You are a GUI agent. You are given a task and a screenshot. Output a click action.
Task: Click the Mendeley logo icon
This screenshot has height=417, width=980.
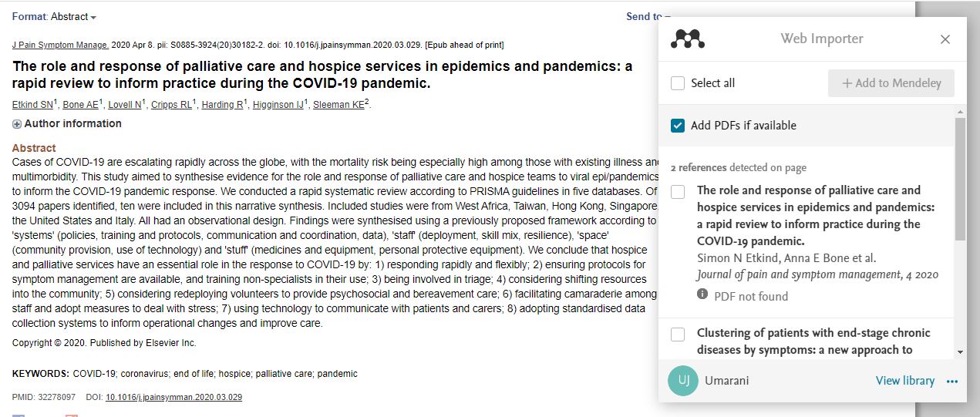(x=688, y=39)
